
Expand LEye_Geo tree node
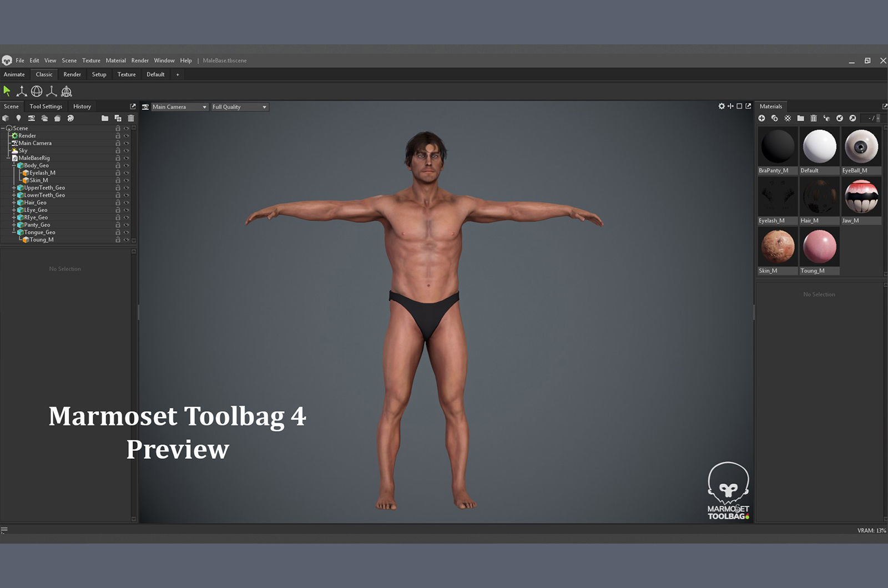click(x=14, y=210)
